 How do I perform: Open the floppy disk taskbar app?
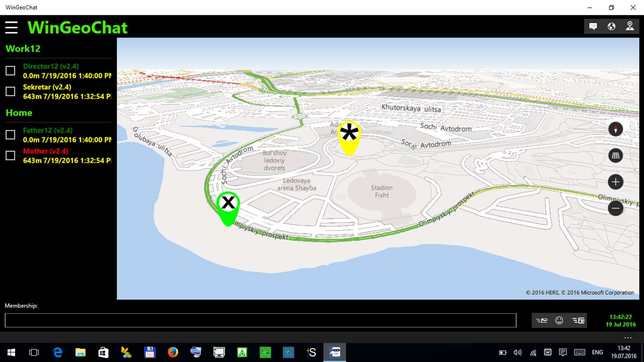tap(149, 353)
